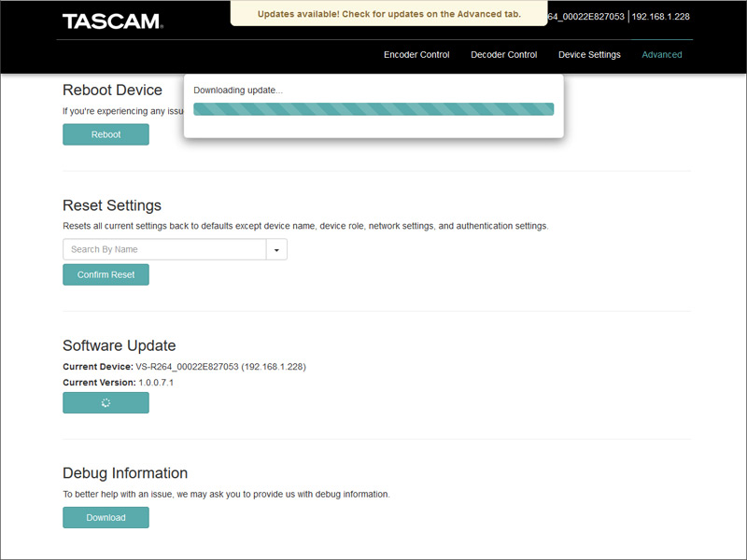747x560 pixels.
Task: Click the Updates available notification banner
Action: (388, 14)
